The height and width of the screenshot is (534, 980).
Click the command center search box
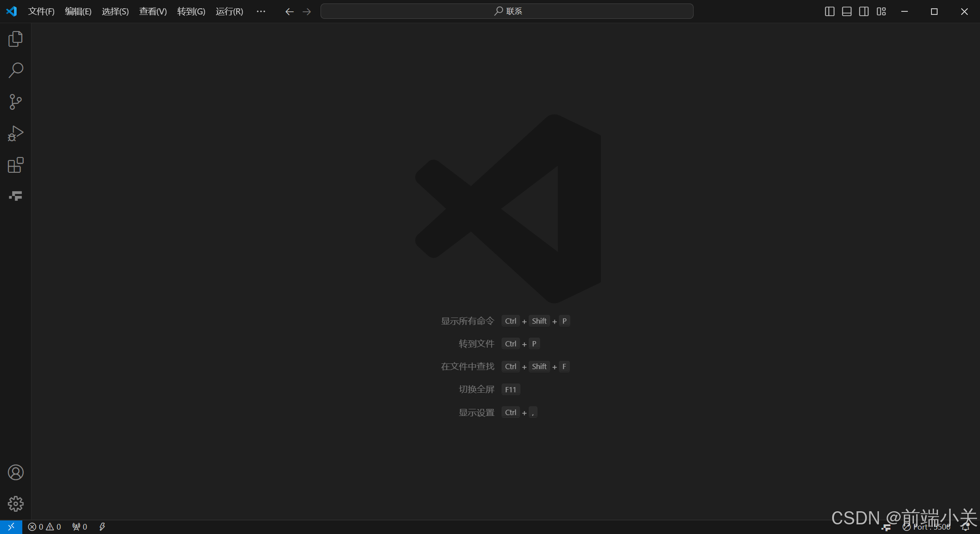(x=506, y=11)
